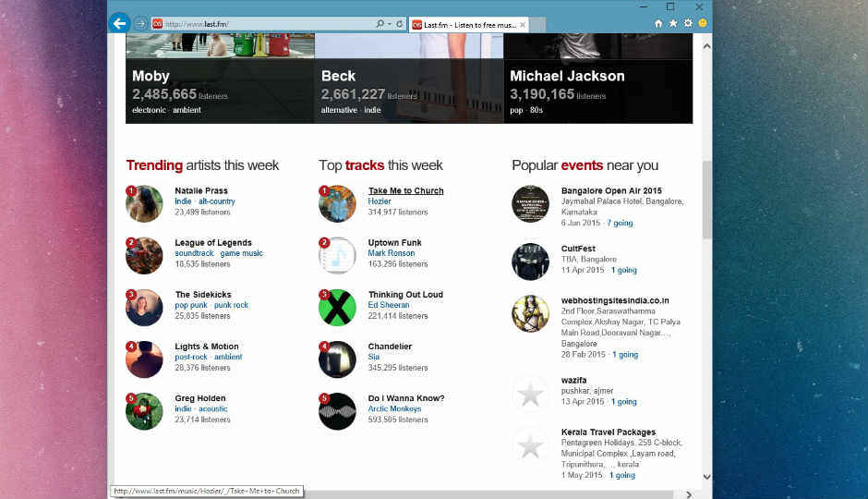Open Take Me to Church track link

pos(405,190)
